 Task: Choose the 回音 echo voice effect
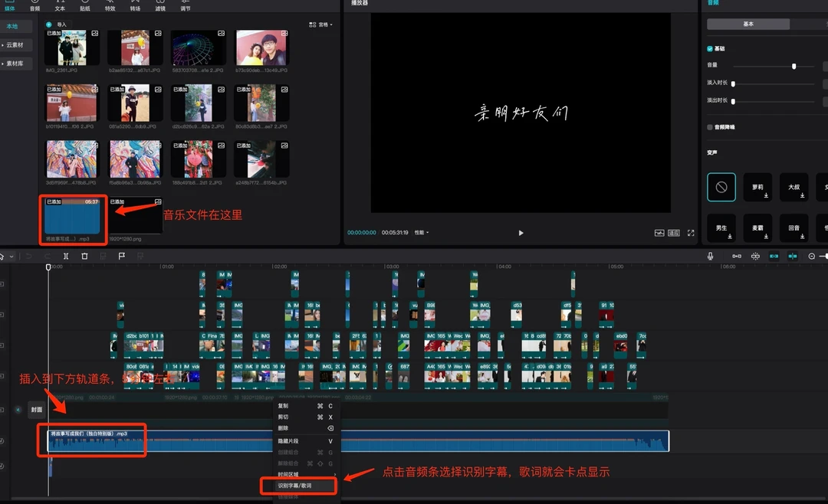pos(793,228)
